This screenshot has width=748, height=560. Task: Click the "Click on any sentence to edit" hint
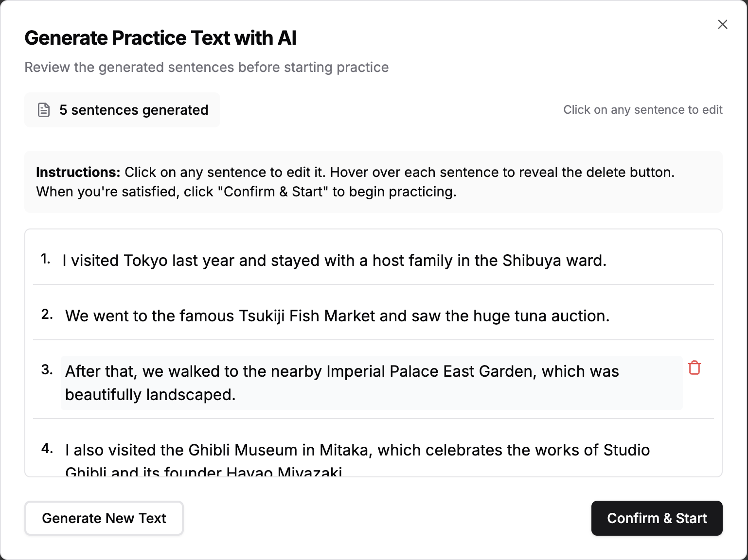[x=642, y=110]
